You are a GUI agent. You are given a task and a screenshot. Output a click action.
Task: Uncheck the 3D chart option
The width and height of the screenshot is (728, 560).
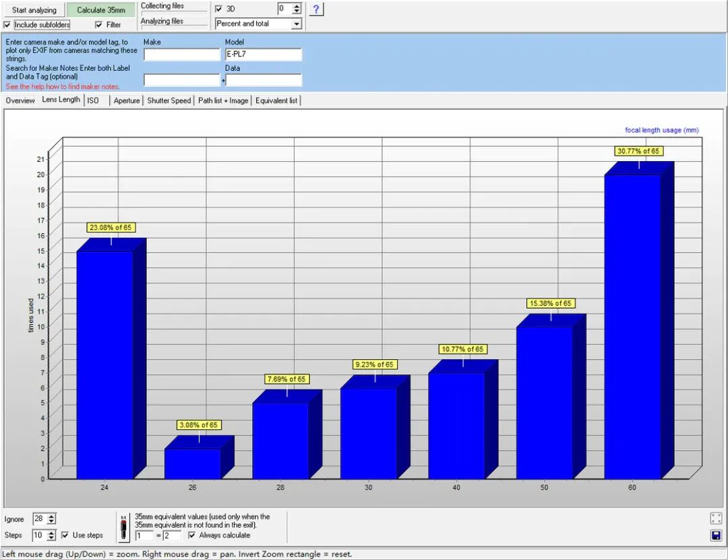(218, 9)
